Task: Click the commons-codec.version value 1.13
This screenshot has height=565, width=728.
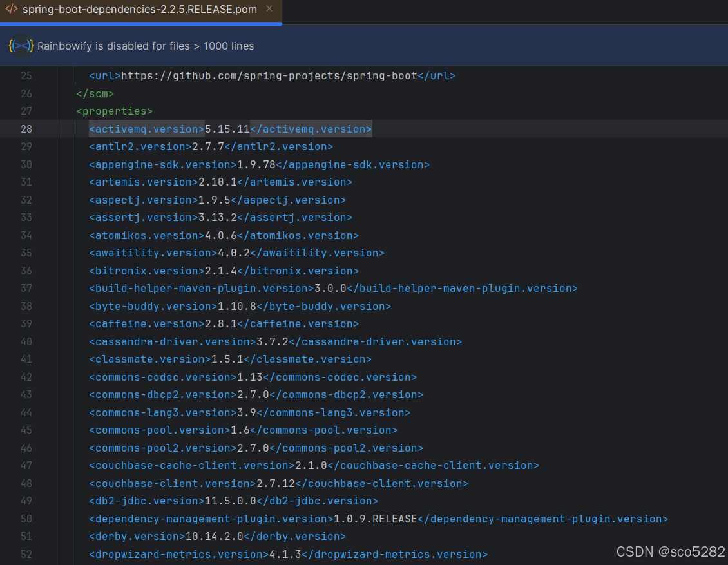Action: [250, 378]
